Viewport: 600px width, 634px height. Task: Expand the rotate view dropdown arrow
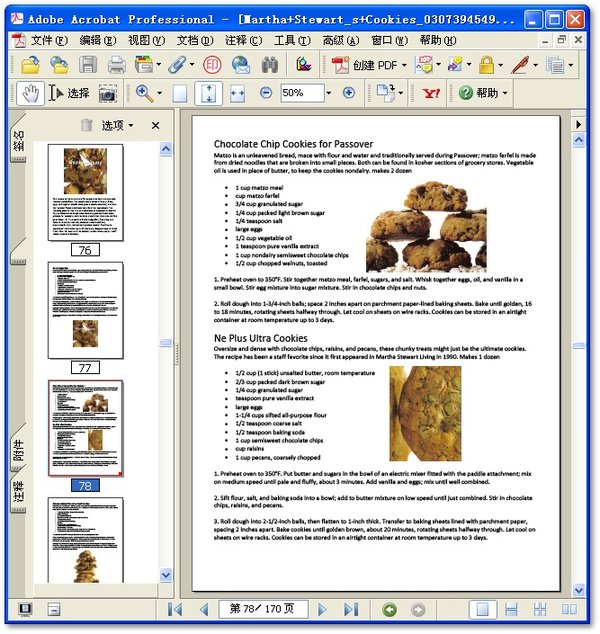(401, 93)
